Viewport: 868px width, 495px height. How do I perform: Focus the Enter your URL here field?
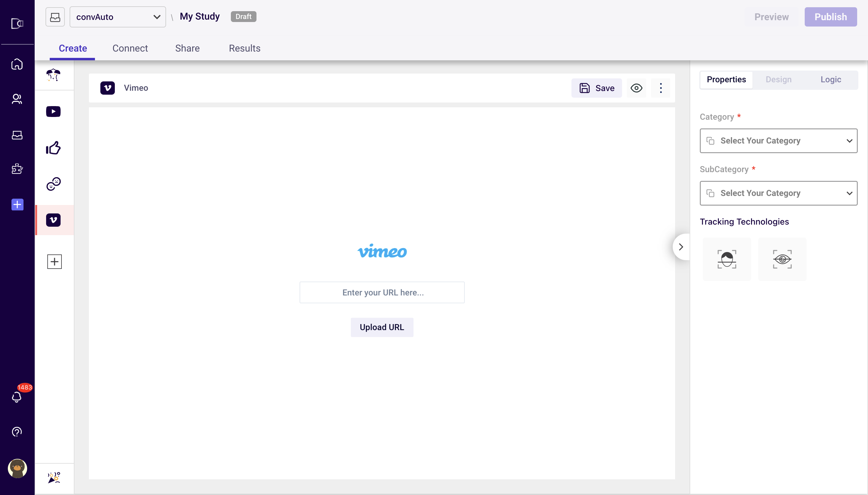click(382, 292)
